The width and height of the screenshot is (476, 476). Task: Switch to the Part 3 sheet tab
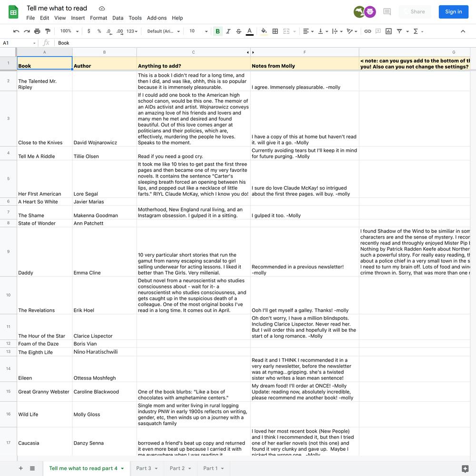(x=147, y=468)
